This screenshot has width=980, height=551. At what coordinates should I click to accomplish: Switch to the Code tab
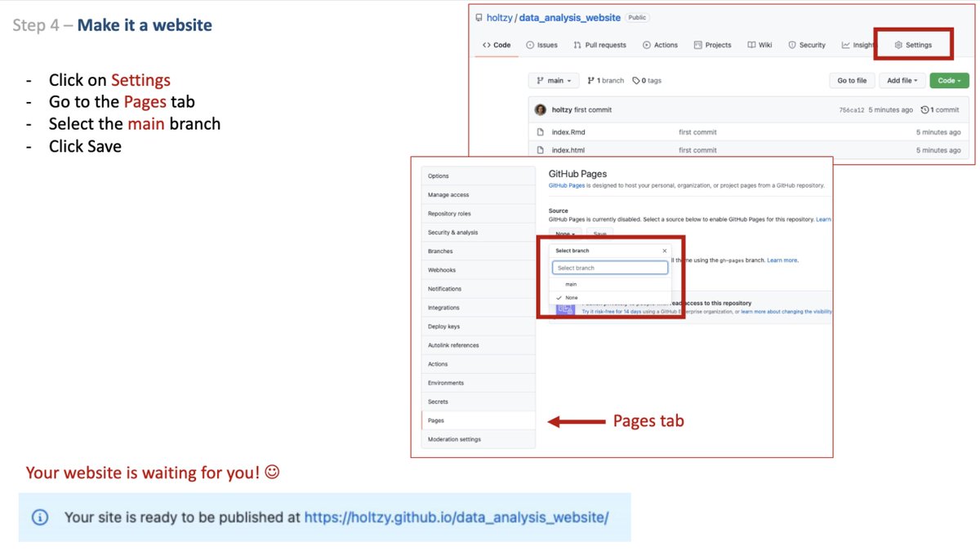click(497, 45)
